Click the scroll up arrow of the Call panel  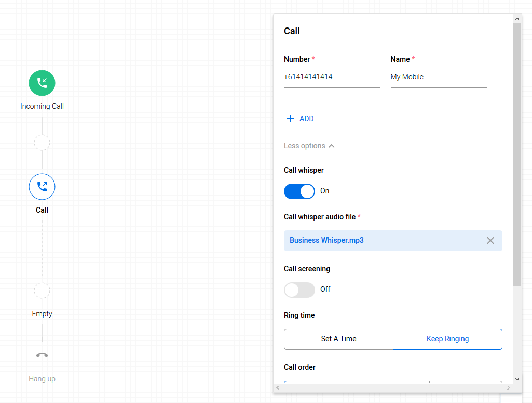click(517, 19)
